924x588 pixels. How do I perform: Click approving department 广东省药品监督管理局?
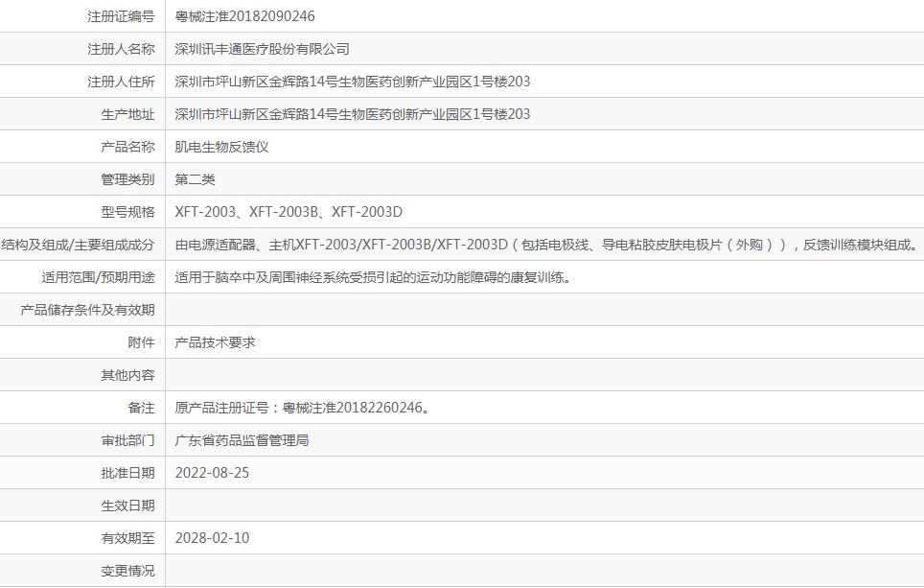[242, 440]
